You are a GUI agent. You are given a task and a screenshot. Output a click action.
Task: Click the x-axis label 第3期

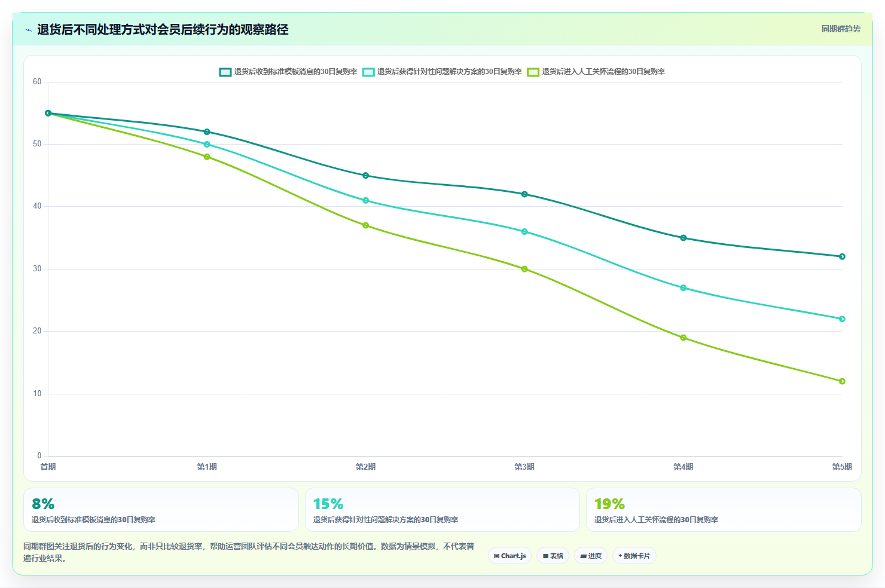click(524, 467)
